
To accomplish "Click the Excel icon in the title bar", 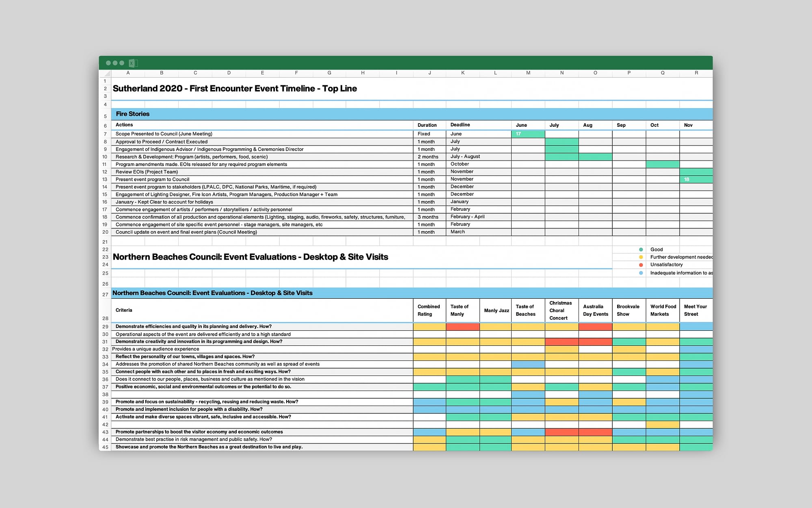I will (133, 63).
